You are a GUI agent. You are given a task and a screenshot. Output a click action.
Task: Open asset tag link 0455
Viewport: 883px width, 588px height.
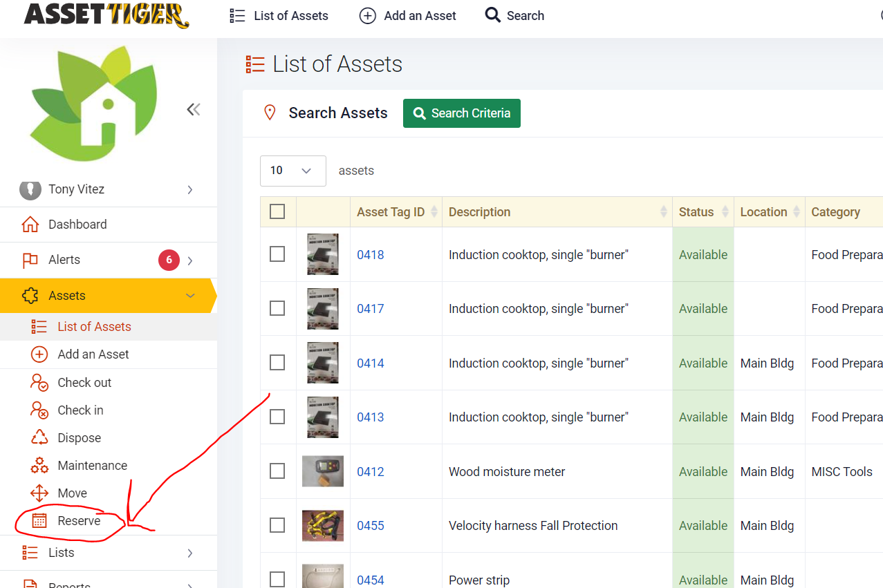[x=370, y=526]
